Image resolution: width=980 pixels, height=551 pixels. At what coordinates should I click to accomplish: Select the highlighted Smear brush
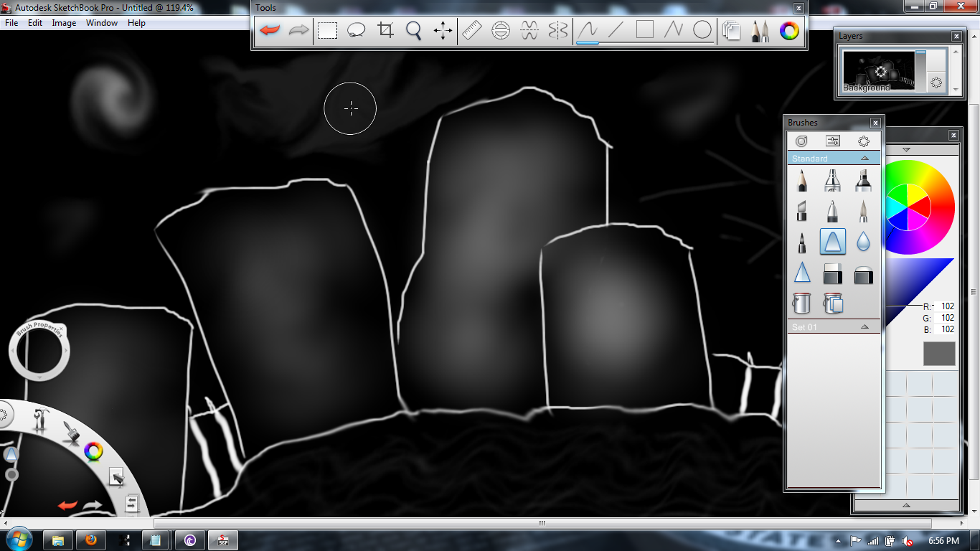point(832,242)
